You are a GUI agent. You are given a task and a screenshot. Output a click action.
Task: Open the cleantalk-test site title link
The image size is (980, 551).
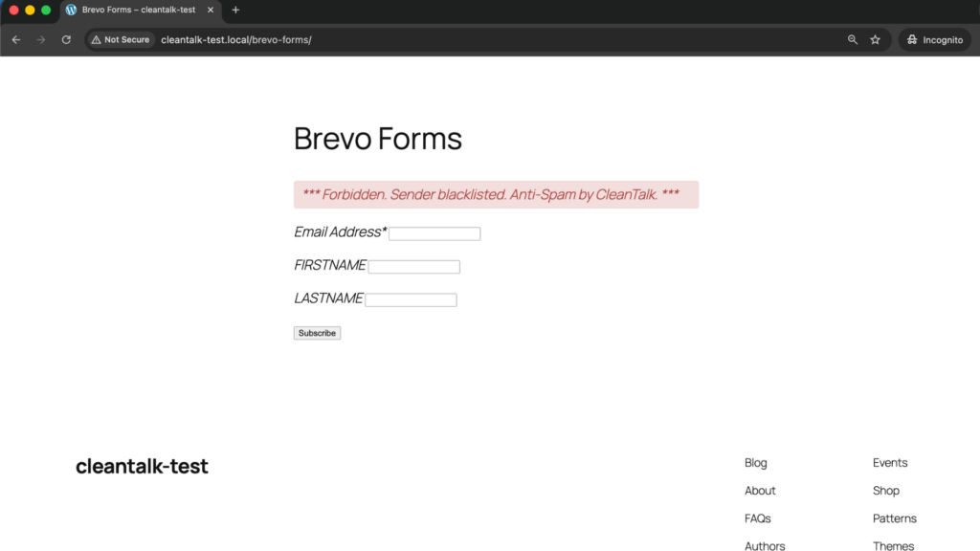(142, 466)
